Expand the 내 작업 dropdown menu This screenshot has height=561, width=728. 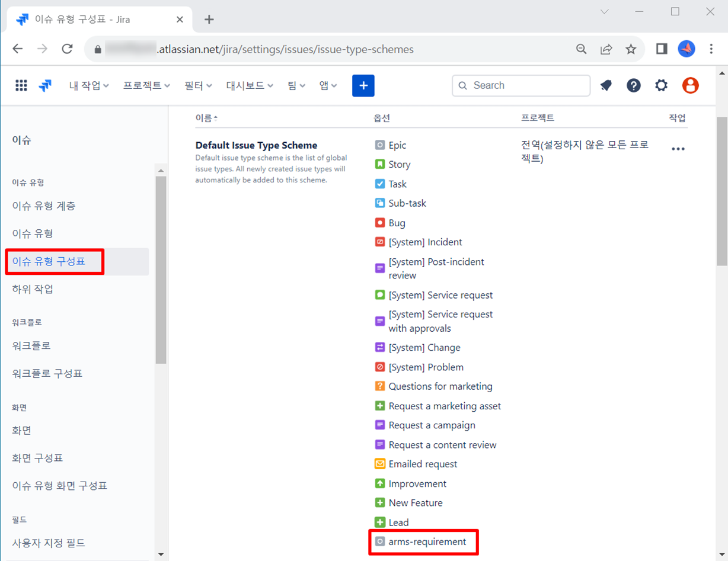tap(89, 85)
